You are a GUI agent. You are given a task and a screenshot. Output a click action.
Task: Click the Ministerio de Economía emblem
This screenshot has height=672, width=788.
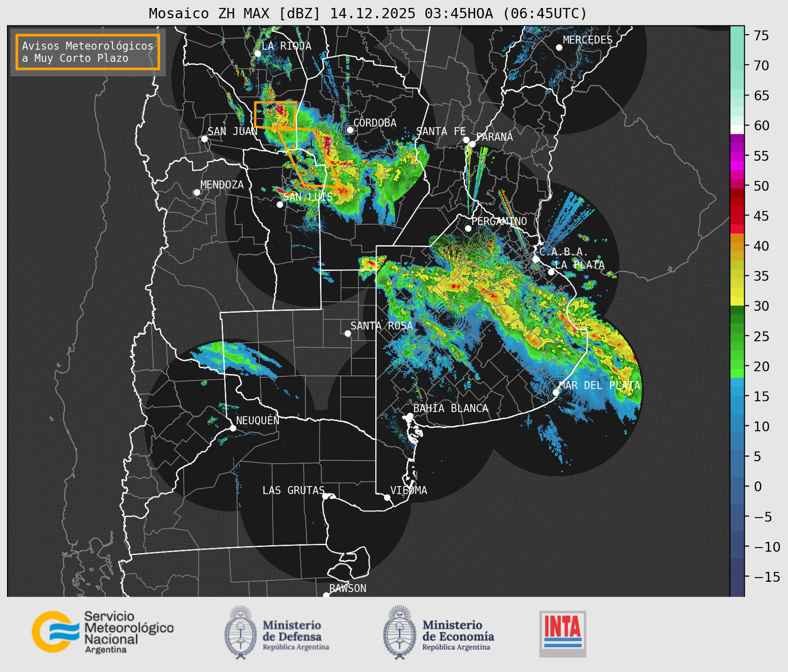[x=399, y=632]
